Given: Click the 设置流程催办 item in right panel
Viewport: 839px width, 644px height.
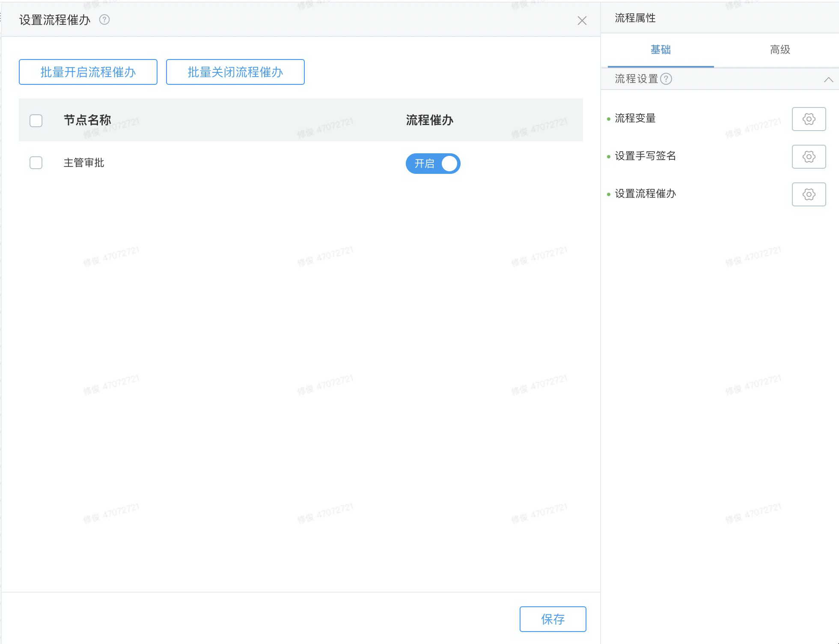Looking at the screenshot, I should pos(645,194).
